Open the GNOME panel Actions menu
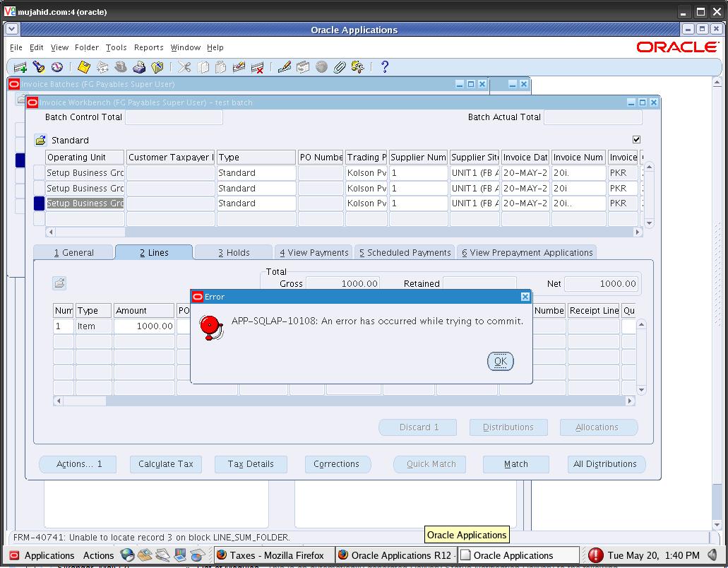 point(98,555)
